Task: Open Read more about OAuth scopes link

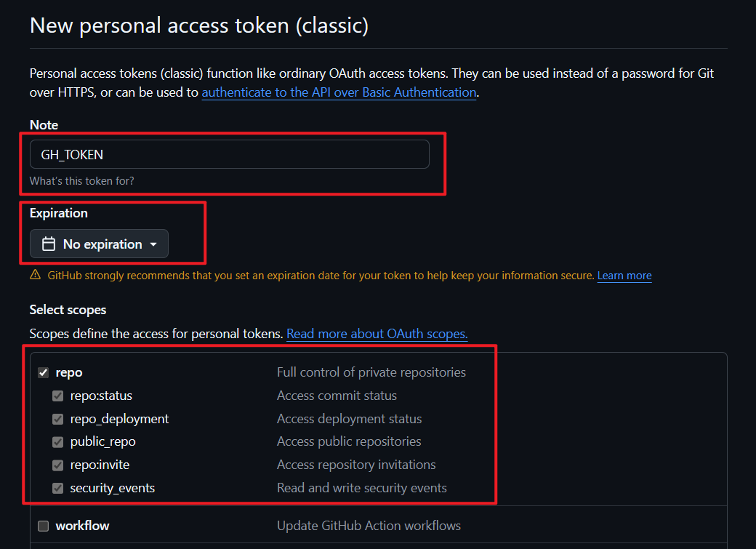Action: [377, 334]
